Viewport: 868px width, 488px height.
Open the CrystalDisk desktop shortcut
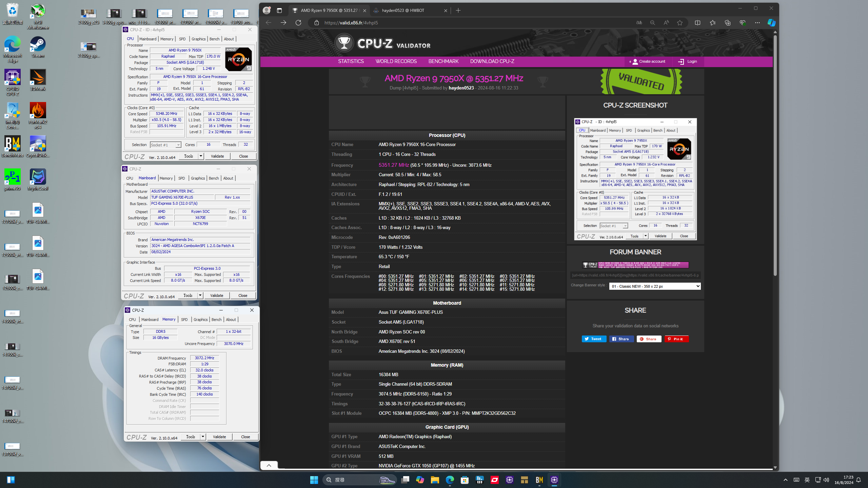point(38,146)
